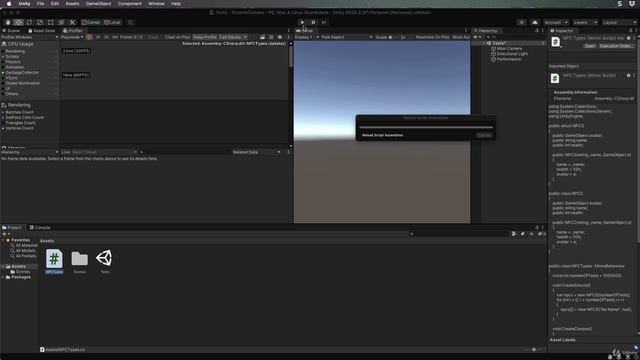
Task: Switch to the Scene tab
Action: 11,31
